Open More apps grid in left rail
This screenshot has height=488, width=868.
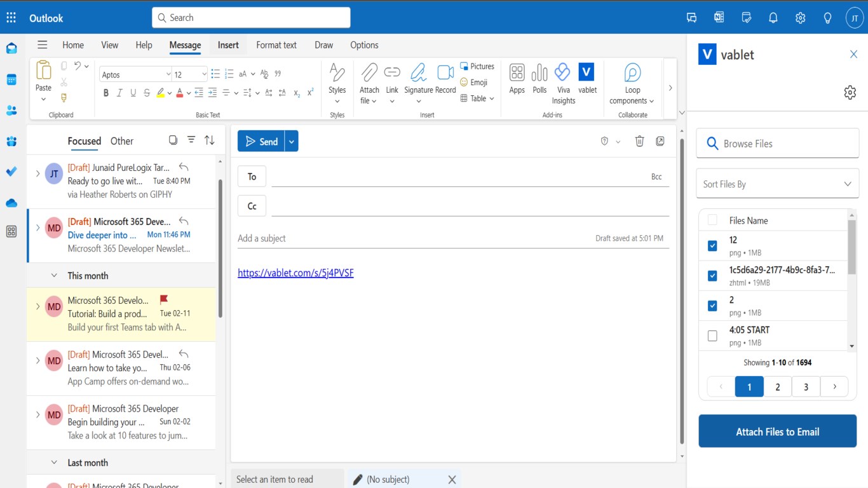point(11,232)
